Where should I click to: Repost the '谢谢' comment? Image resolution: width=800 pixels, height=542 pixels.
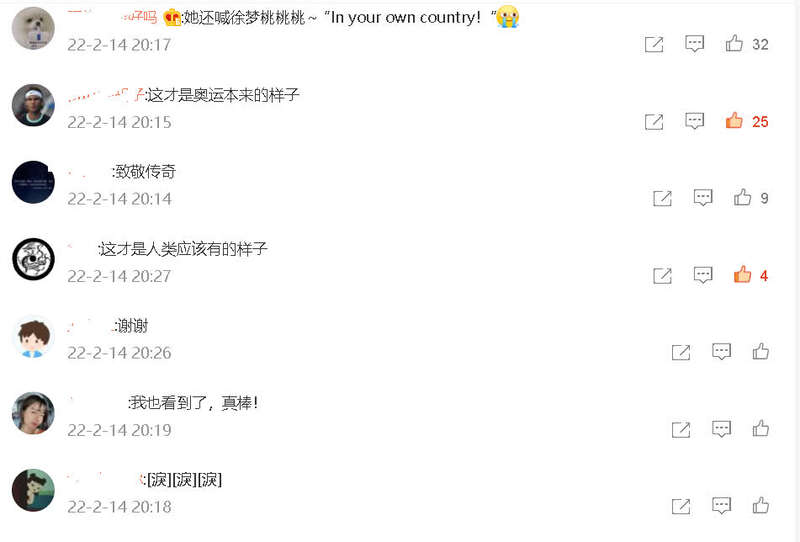681,352
